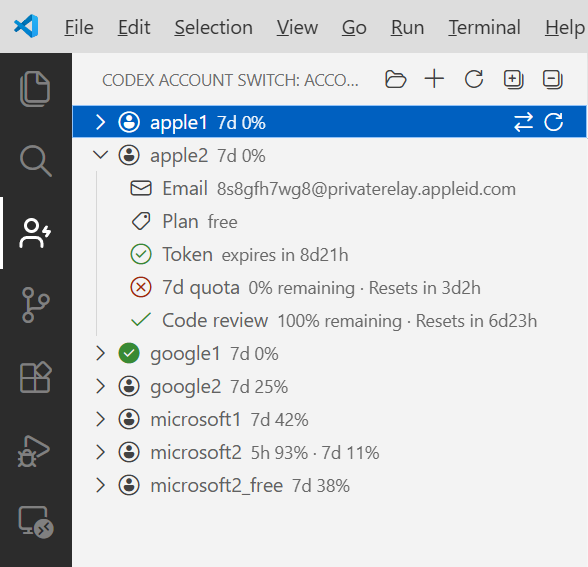The height and width of the screenshot is (567, 588).
Task: Expand the microsoft2_free account
Action: point(100,485)
